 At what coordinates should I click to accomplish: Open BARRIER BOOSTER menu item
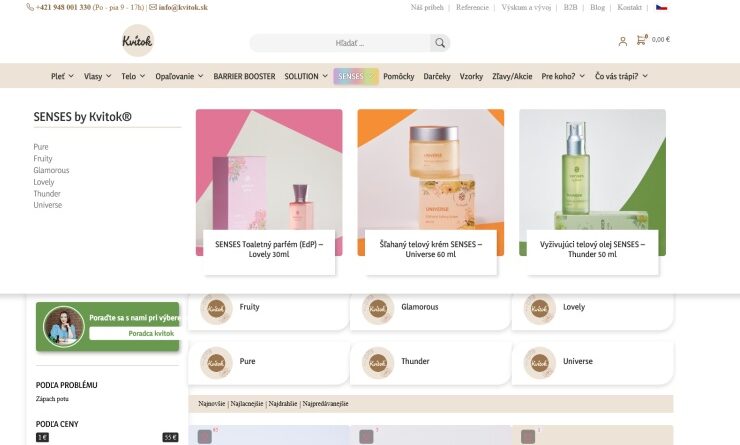[x=244, y=76]
